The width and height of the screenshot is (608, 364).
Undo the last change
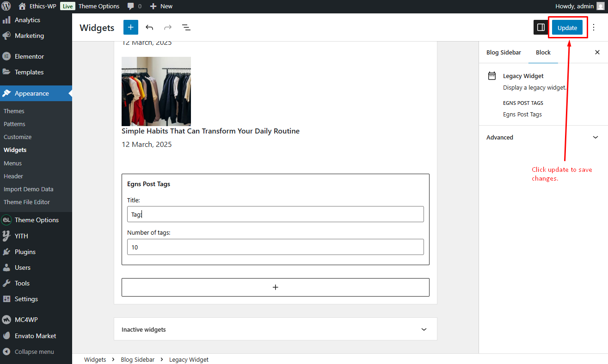[x=149, y=27]
